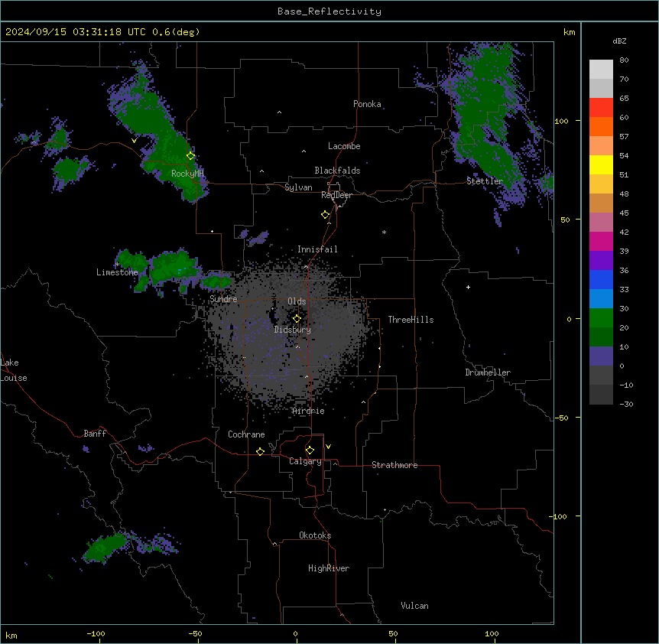
Task: Click the HighRiver label
Action: point(329,568)
